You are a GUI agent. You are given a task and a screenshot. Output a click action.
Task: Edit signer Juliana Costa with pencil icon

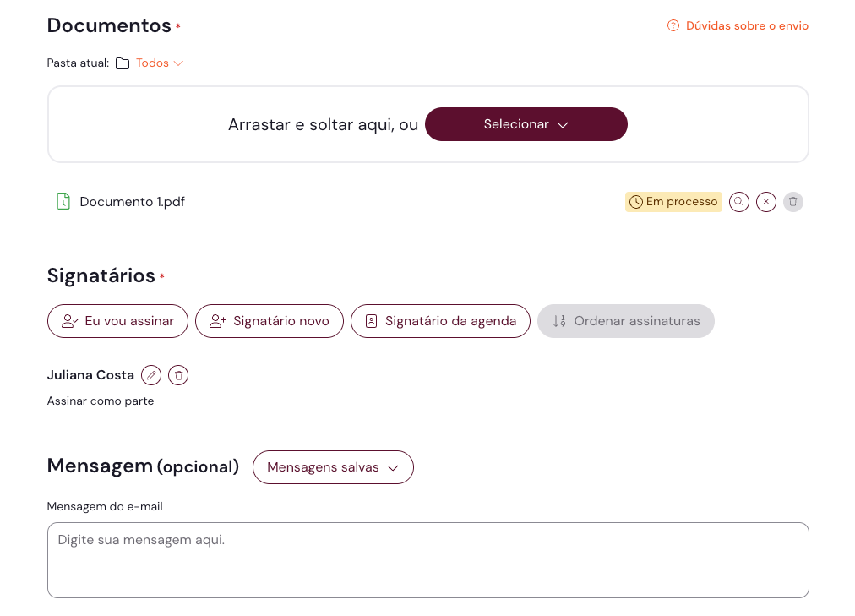[x=151, y=375]
